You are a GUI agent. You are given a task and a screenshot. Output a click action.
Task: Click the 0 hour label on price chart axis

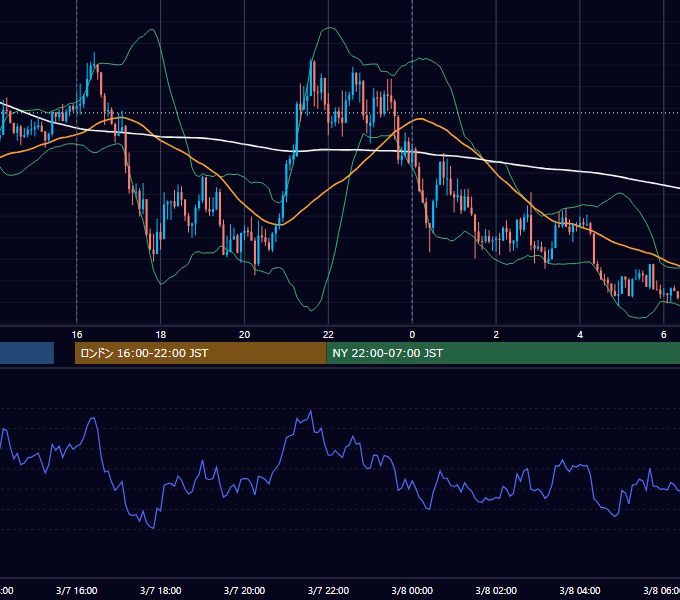[x=412, y=335]
